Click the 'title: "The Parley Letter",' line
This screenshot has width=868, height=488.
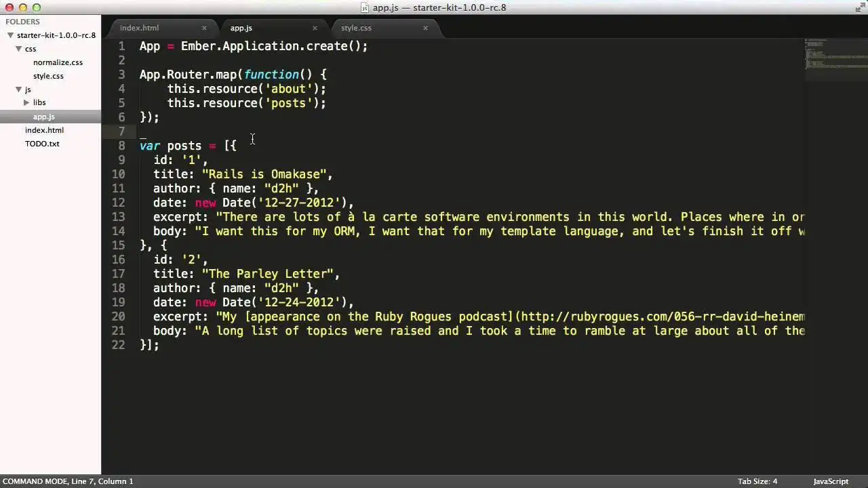click(x=246, y=274)
